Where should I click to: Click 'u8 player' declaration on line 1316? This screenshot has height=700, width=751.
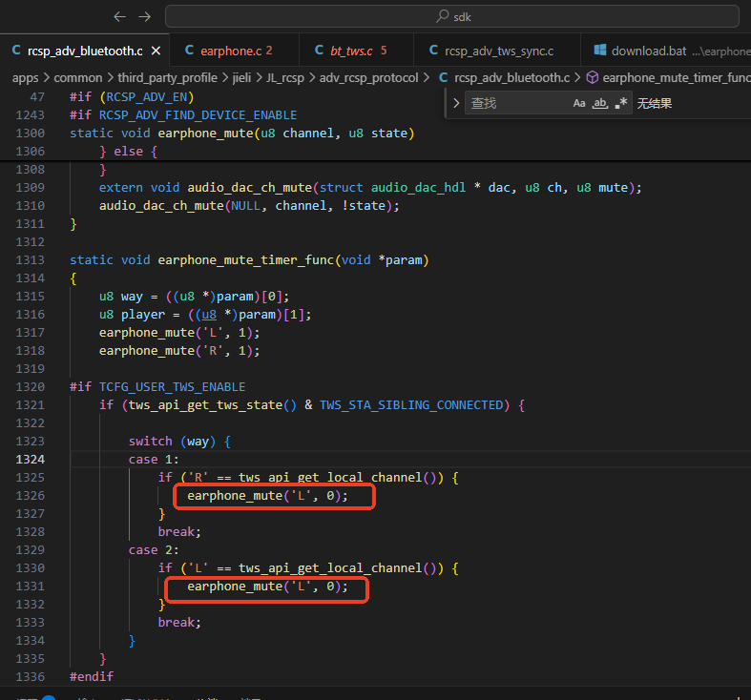[132, 315]
